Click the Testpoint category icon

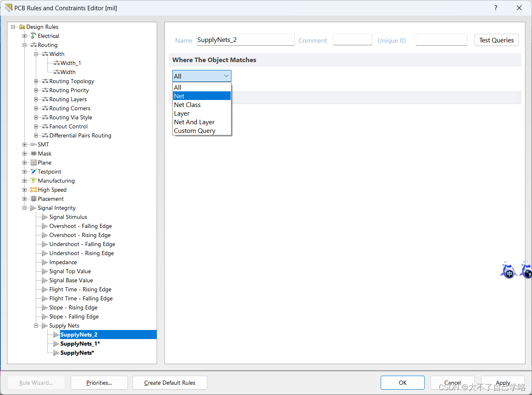pos(34,172)
